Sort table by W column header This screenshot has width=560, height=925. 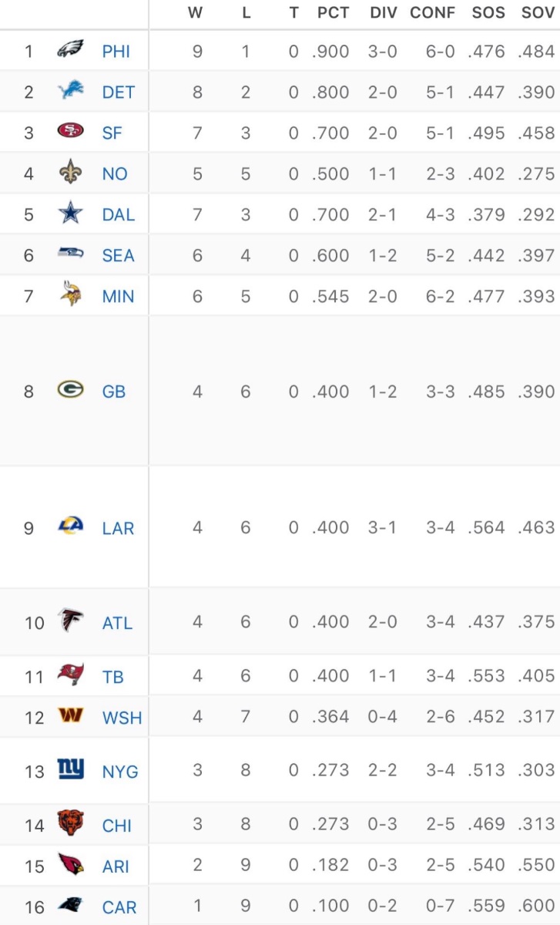(196, 13)
